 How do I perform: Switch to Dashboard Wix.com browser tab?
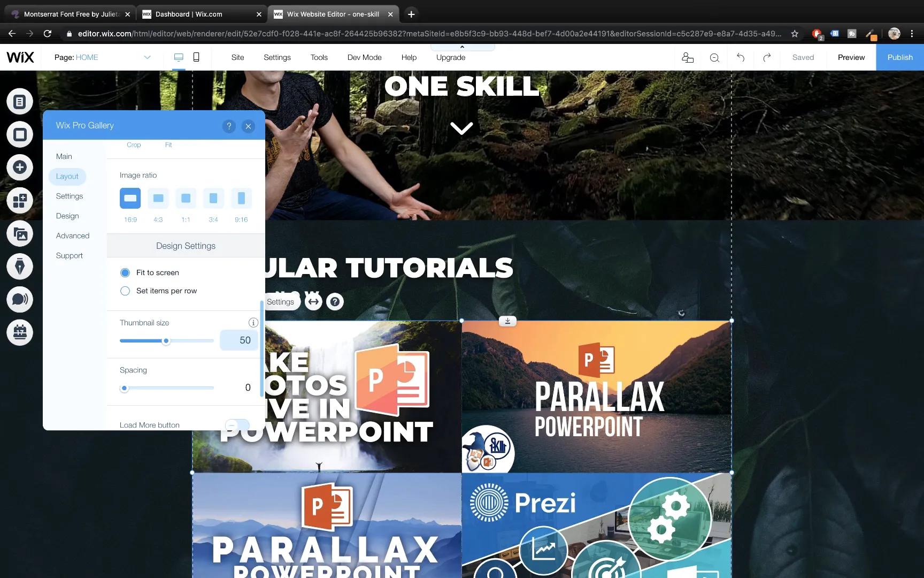(202, 14)
